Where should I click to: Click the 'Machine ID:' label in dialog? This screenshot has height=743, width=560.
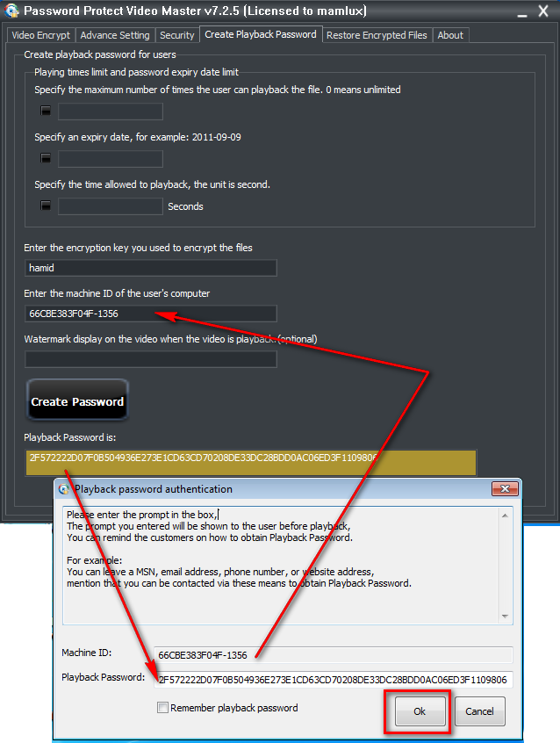coord(87,653)
